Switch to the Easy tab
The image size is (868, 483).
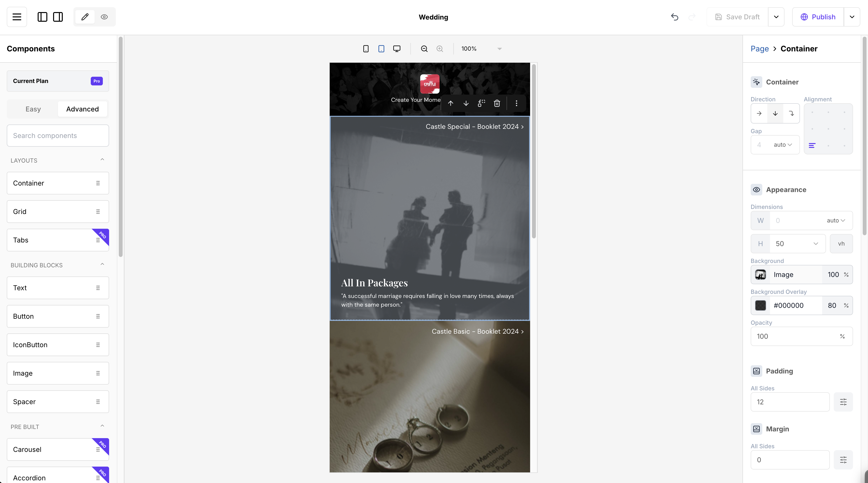tap(33, 109)
